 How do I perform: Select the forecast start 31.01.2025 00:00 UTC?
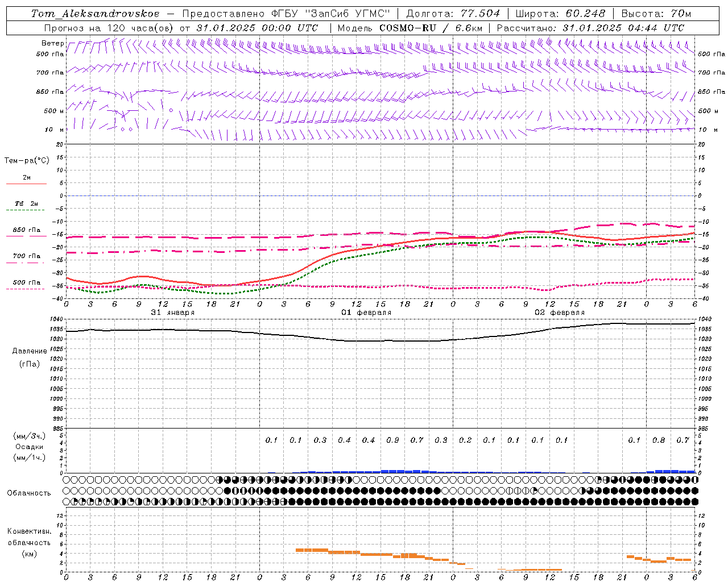pos(257,28)
